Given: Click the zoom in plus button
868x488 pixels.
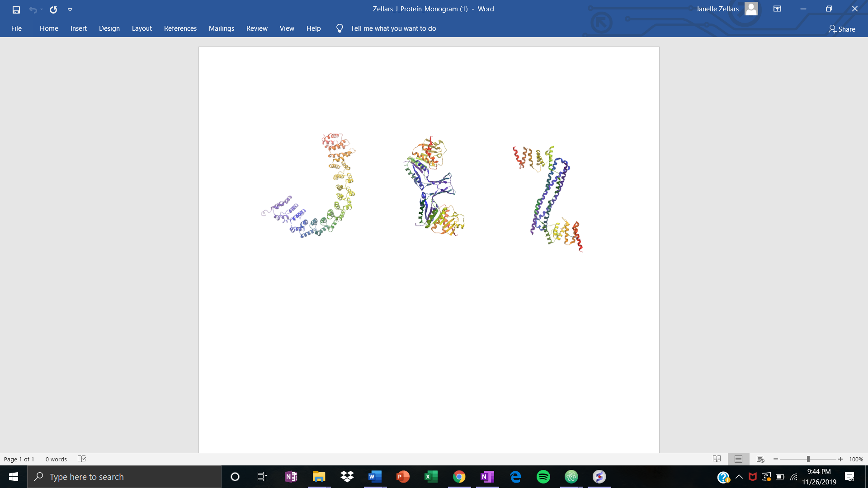Looking at the screenshot, I should click(840, 459).
